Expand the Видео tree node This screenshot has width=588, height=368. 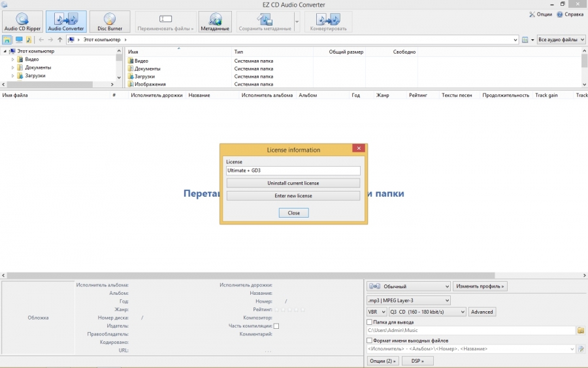coord(12,59)
